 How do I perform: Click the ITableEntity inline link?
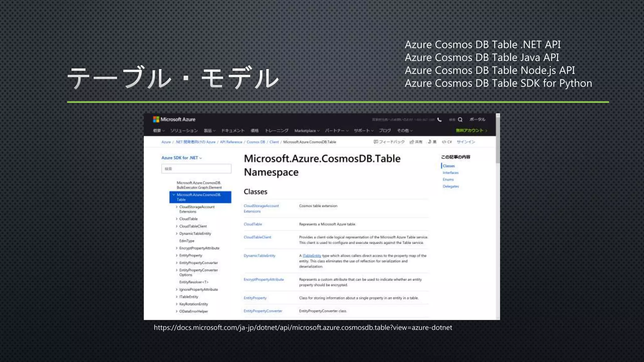(312, 256)
